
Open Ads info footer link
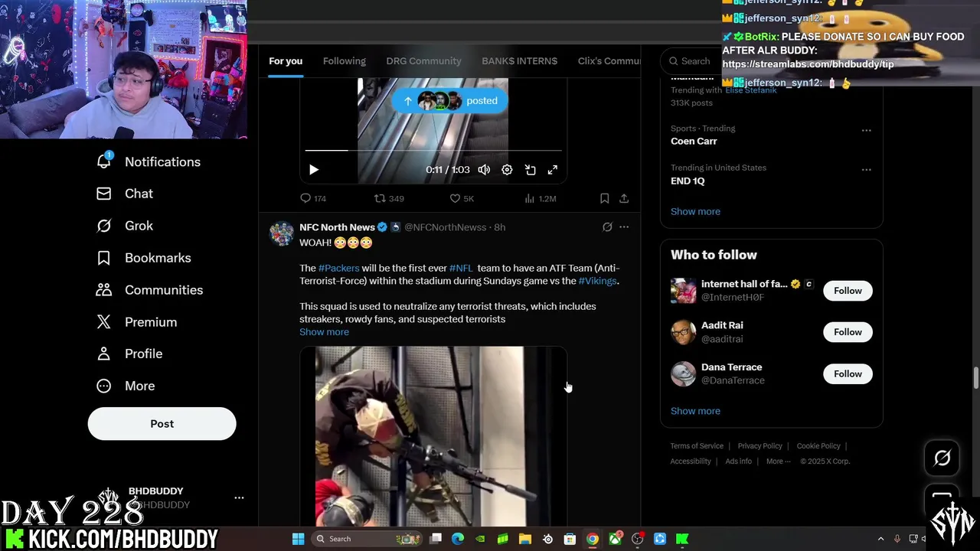pos(739,461)
